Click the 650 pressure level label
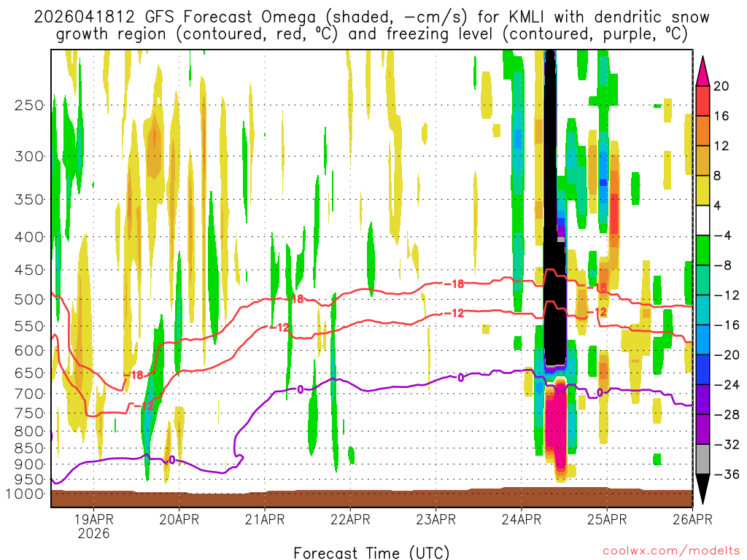Image resolution: width=747 pixels, height=560 pixels. (29, 373)
